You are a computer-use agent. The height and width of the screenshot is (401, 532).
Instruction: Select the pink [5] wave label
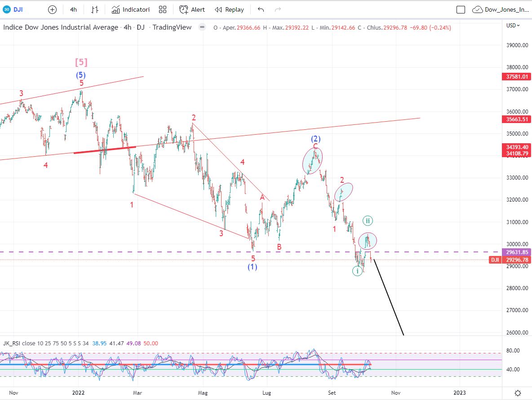point(81,62)
